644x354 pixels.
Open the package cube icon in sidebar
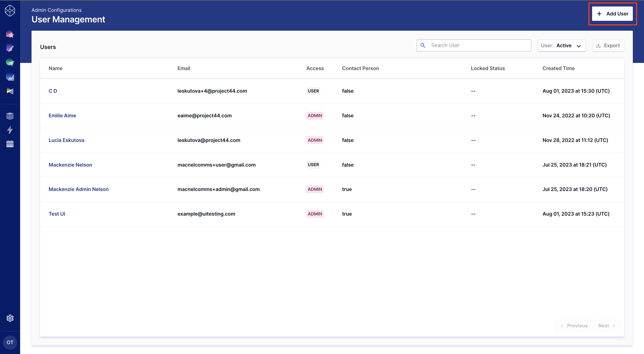tap(10, 116)
